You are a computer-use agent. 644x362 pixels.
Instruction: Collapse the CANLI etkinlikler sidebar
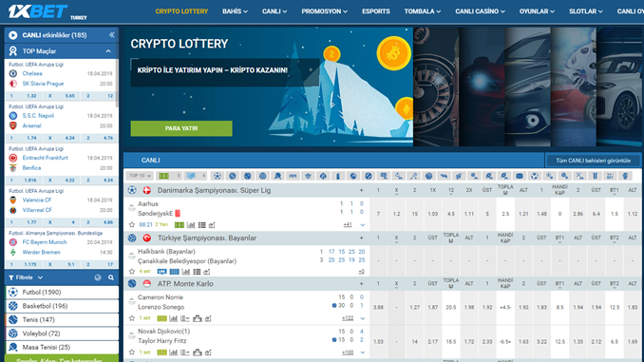coord(112,35)
